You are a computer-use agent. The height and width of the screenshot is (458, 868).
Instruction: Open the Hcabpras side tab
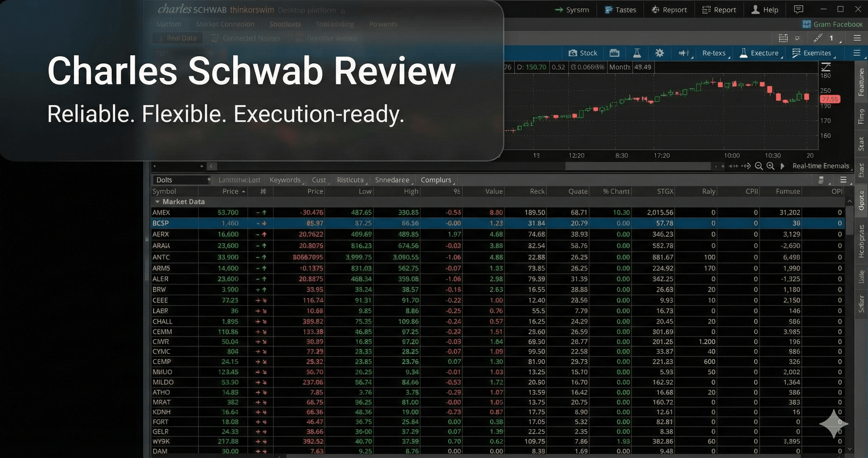[861, 241]
